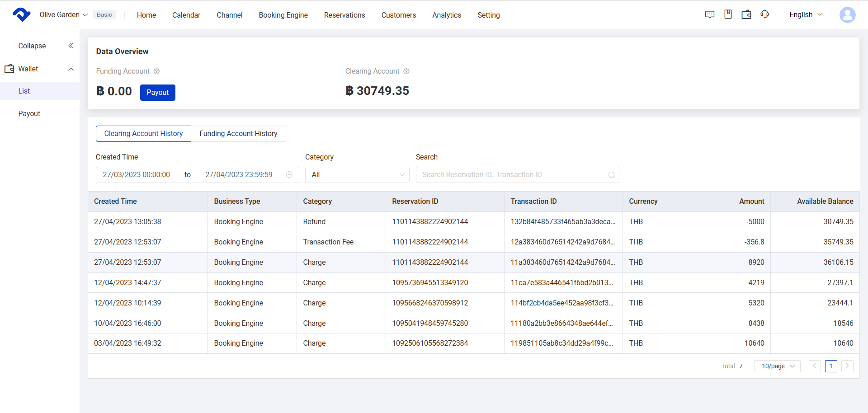Click the start date 27/03/2023 field
Image resolution: width=868 pixels, height=413 pixels.
coord(137,175)
